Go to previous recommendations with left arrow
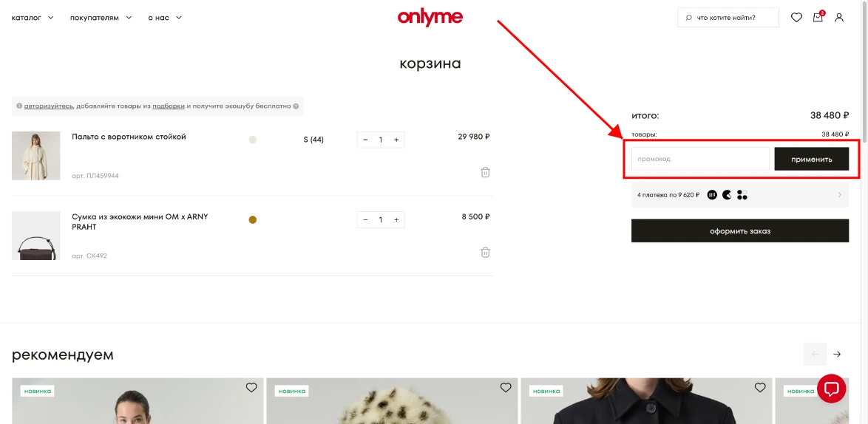 (x=815, y=355)
